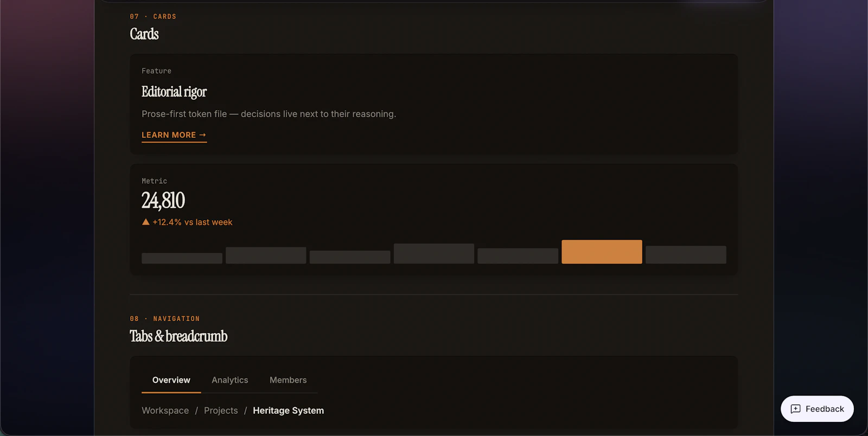868x436 pixels.
Task: Click the Tabs & breadcrumb heading
Action: coord(178,336)
